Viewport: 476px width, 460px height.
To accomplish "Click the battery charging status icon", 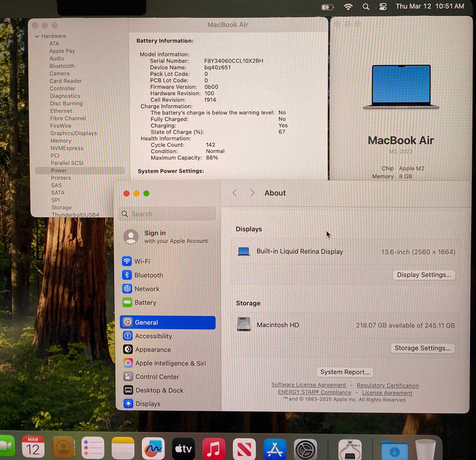I will point(327,7).
